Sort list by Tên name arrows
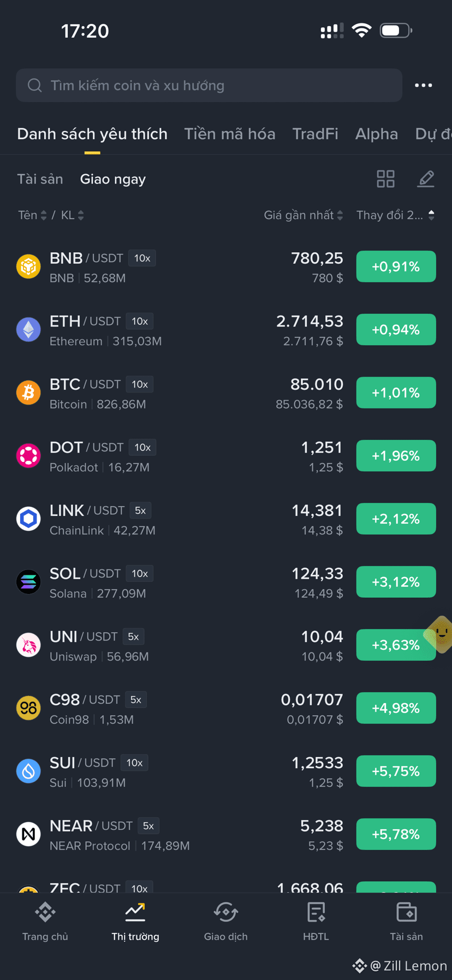Viewport: 452px width, 980px height. pos(33,215)
